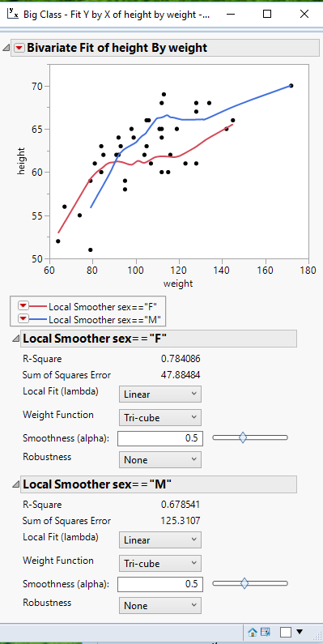This screenshot has height=644, width=323.
Task: Click the weight x-axis label
Action: [178, 284]
